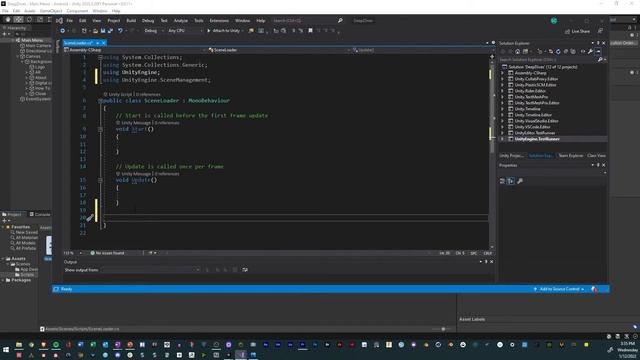Click the No issues found indicator

[107, 253]
